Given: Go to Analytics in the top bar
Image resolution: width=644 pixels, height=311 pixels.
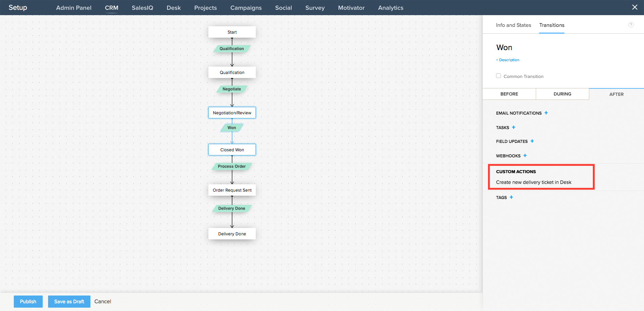Looking at the screenshot, I should pyautogui.click(x=390, y=8).
